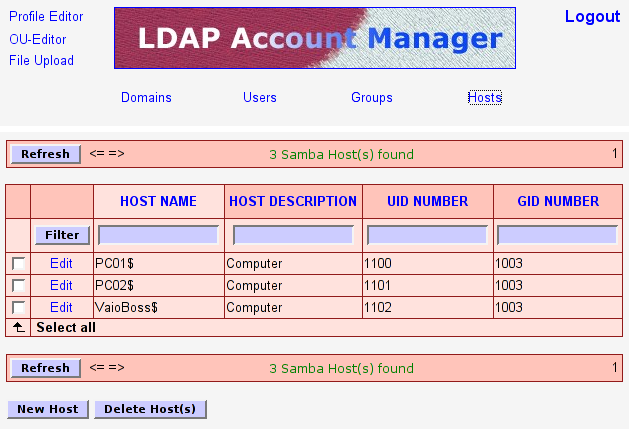The image size is (629, 429).
Task: Switch to the Users tab
Action: pyautogui.click(x=260, y=98)
